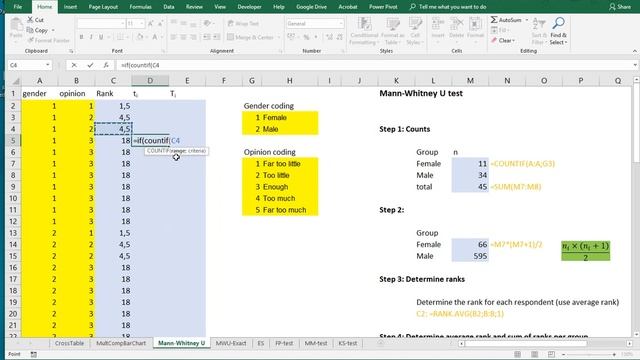
Task: Open the font name dropdown
Action: click(x=122, y=24)
